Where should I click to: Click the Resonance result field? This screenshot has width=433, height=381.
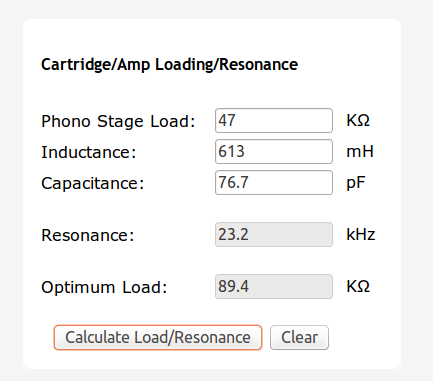[x=274, y=235]
